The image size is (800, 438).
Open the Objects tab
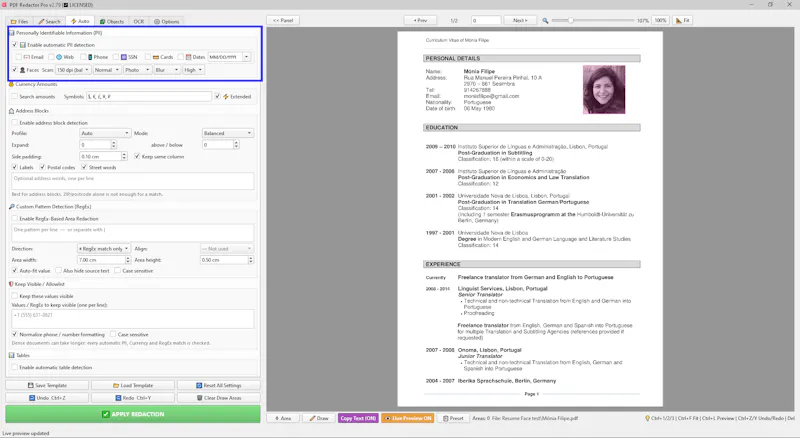(x=112, y=21)
